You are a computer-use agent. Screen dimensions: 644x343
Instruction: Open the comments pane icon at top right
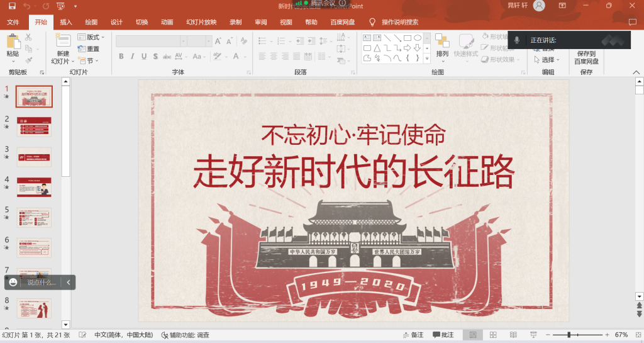[x=633, y=22]
